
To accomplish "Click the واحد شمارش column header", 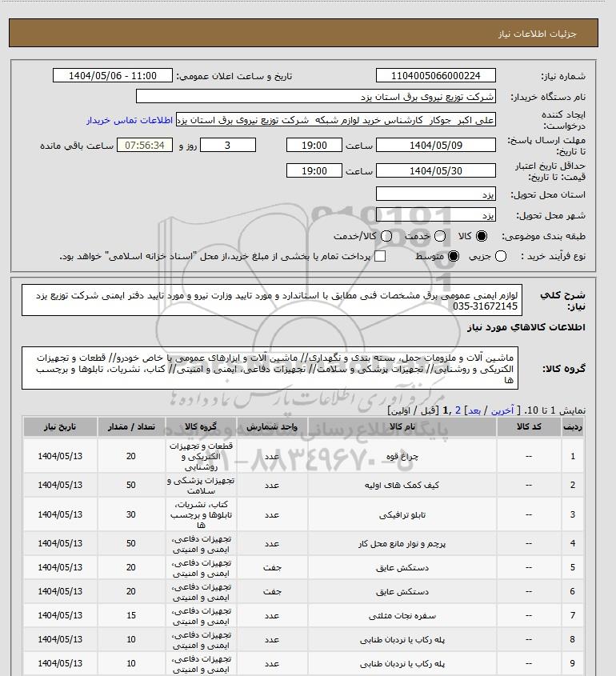I will click(272, 427).
